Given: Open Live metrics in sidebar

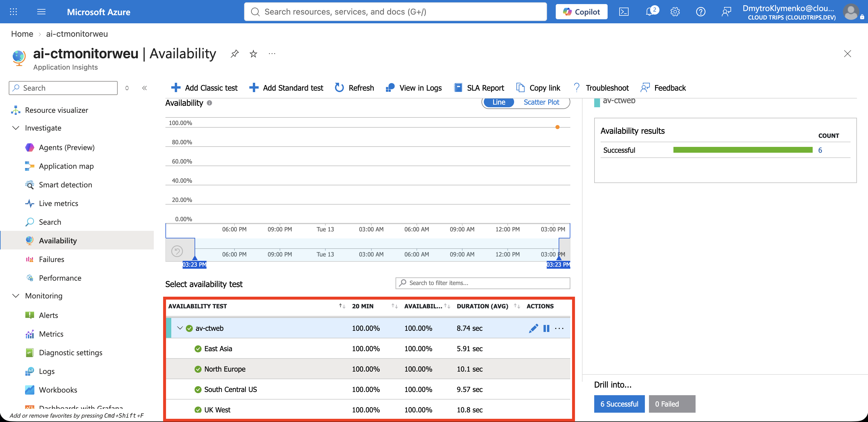Looking at the screenshot, I should point(58,204).
